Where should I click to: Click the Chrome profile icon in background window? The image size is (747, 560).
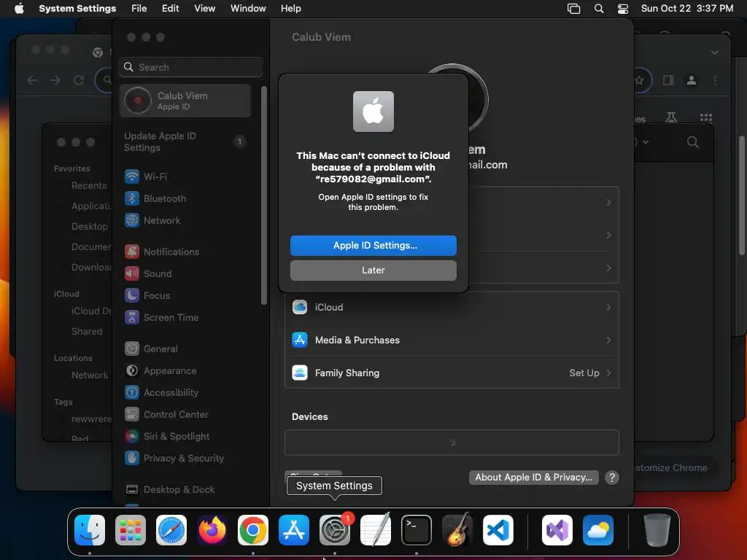pyautogui.click(x=692, y=80)
